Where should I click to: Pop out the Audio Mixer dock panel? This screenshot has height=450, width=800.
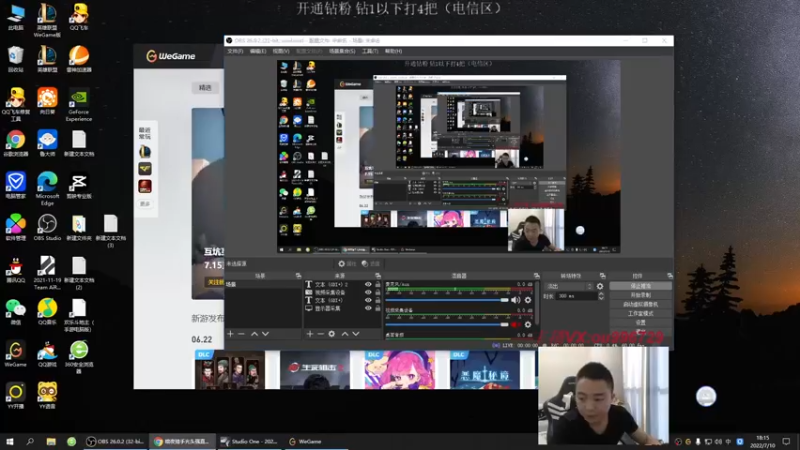(x=536, y=276)
